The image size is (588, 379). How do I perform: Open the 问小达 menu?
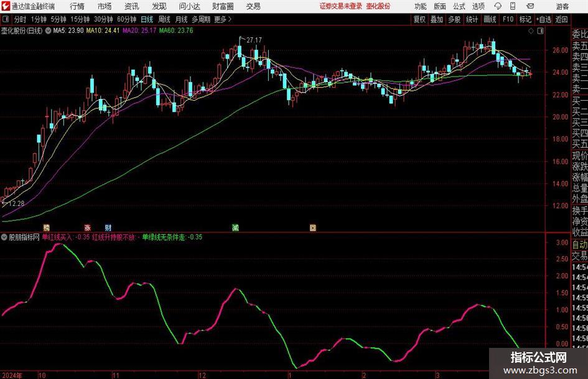(189, 6)
